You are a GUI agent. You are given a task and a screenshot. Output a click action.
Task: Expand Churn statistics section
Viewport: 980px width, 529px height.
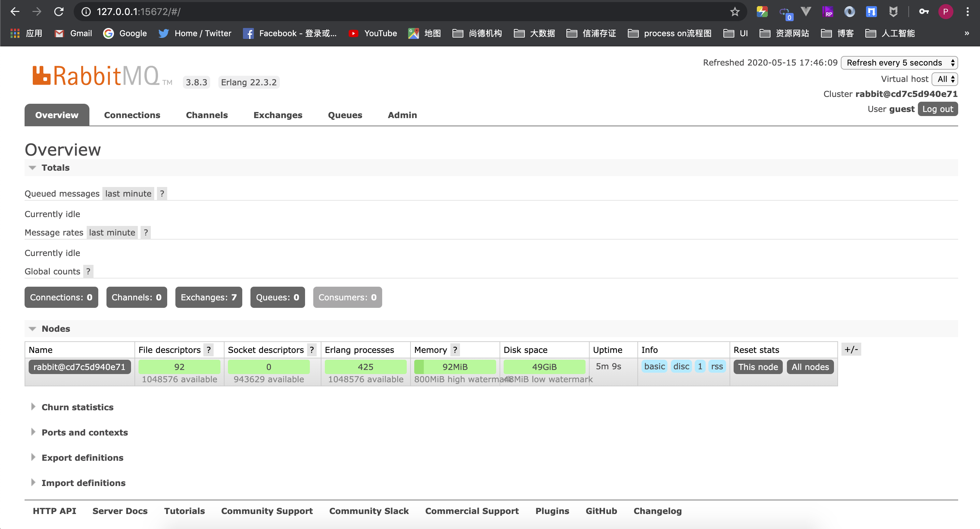click(77, 407)
